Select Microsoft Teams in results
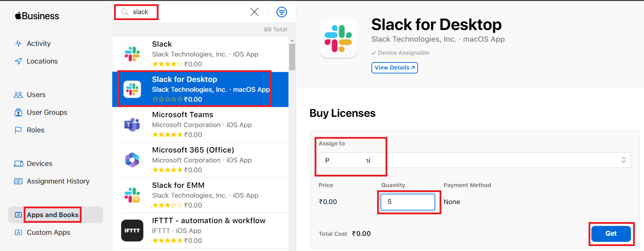Image resolution: width=644 pixels, height=251 pixels. [x=200, y=125]
